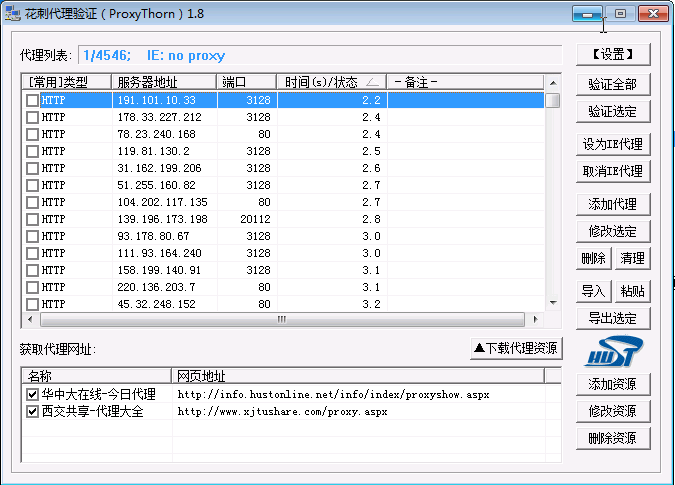
Task: Click horizontal scrollbar left arrow
Action: [30, 319]
